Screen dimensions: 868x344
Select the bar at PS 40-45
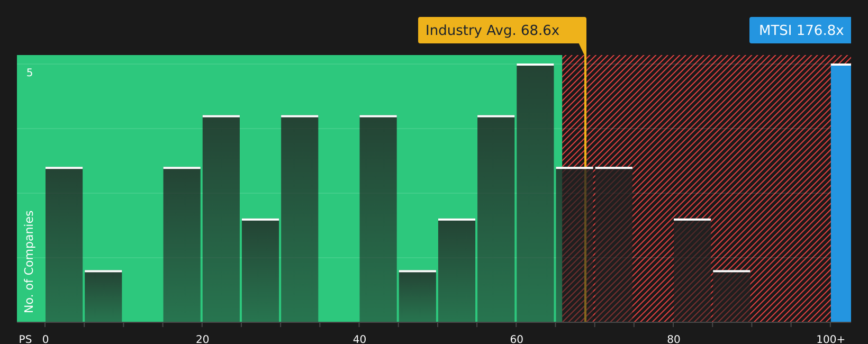pyautogui.click(x=378, y=219)
